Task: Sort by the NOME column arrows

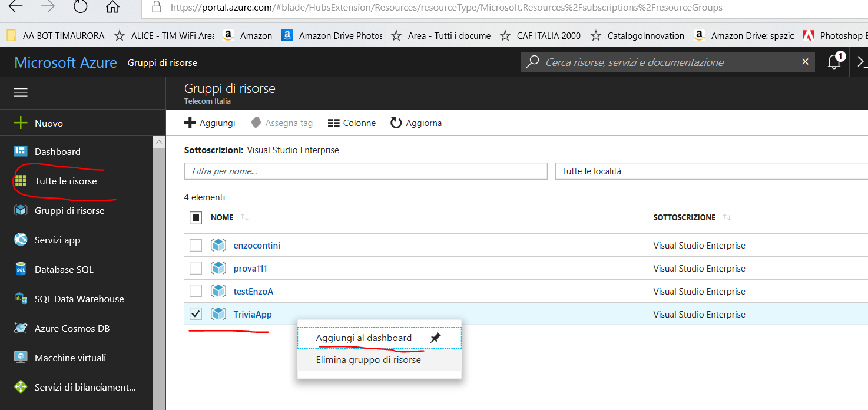Action: coord(245,217)
